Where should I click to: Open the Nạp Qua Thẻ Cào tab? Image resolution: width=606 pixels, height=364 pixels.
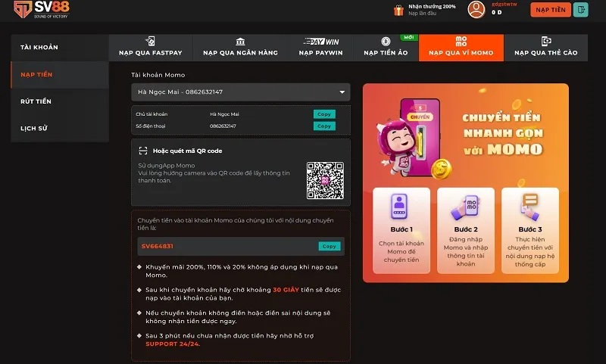coord(545,47)
